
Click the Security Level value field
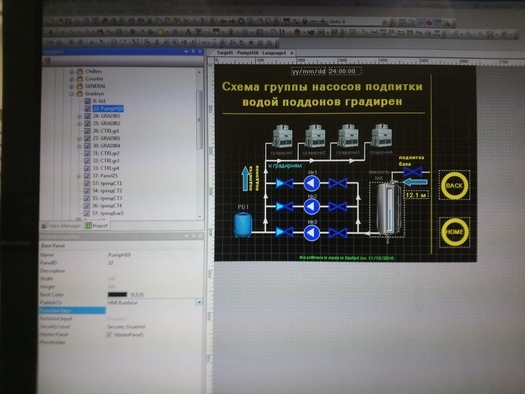pos(154,326)
